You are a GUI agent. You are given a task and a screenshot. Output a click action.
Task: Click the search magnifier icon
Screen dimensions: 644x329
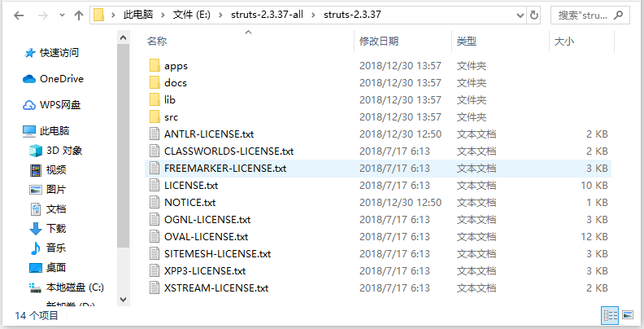619,15
